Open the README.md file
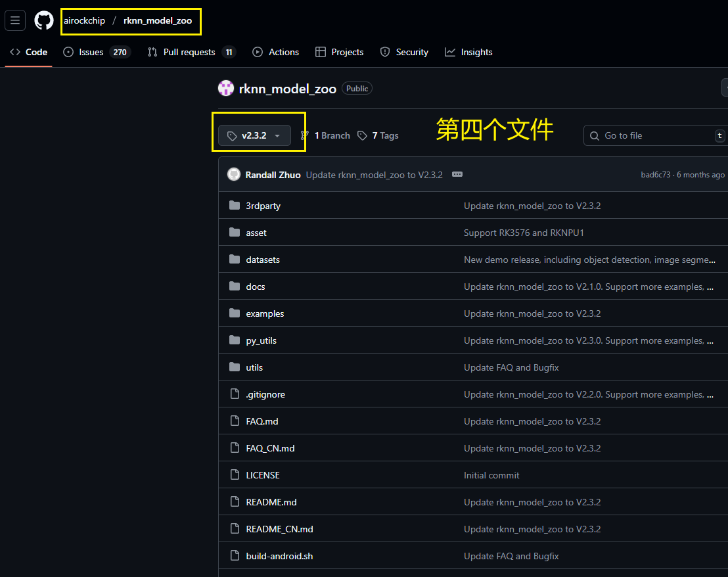Image resolution: width=728 pixels, height=577 pixels. click(x=271, y=502)
